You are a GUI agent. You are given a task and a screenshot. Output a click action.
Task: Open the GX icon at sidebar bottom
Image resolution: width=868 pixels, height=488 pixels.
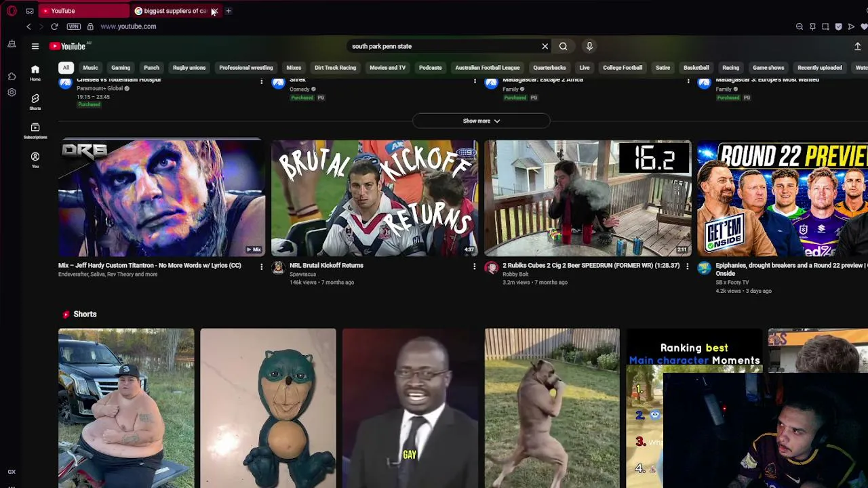pyautogui.click(x=12, y=472)
